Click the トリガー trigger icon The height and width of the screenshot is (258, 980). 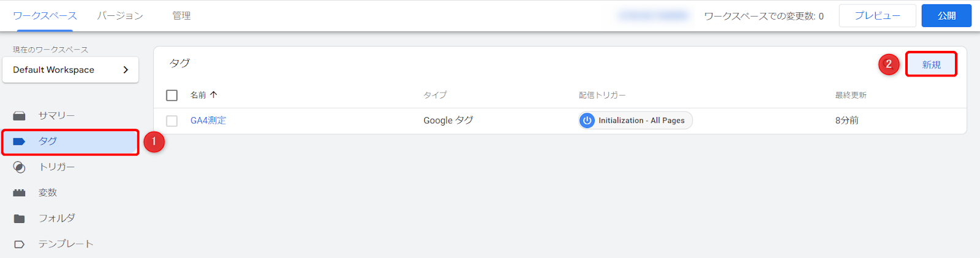[x=20, y=167]
